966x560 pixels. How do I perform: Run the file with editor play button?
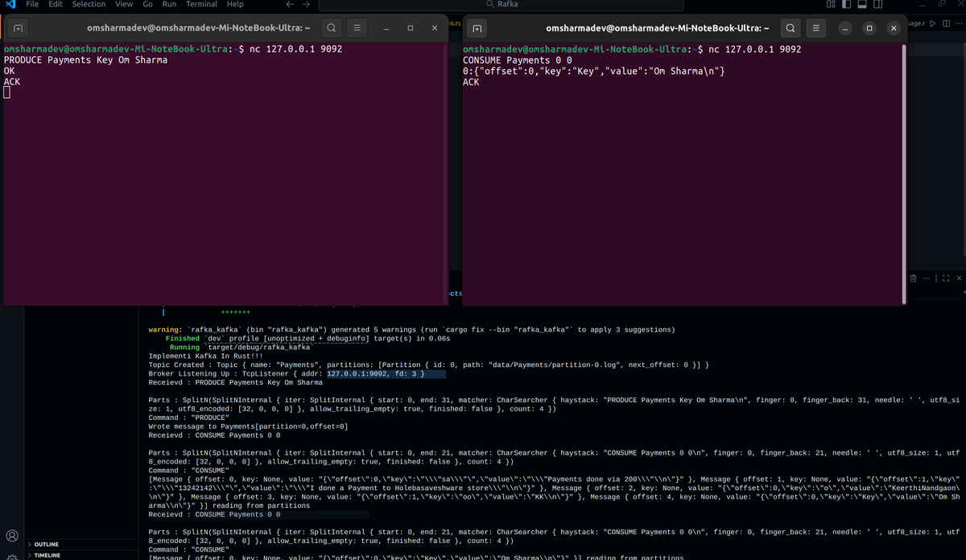[933, 23]
